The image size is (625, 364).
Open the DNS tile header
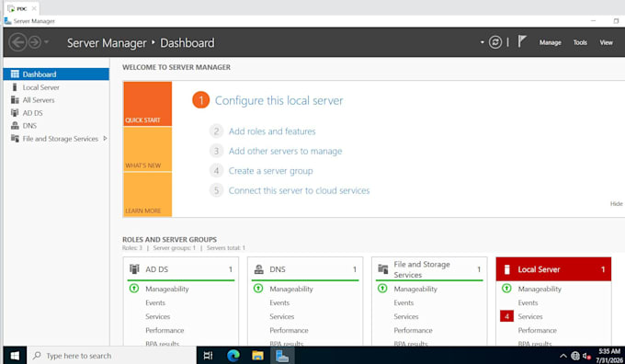coord(305,269)
